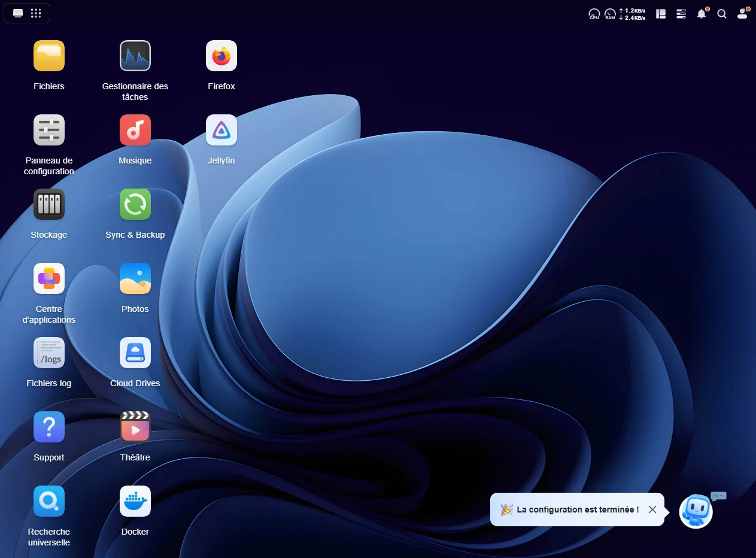Dismiss the configuration terminée notification
The width and height of the screenshot is (756, 558).
[x=652, y=510]
